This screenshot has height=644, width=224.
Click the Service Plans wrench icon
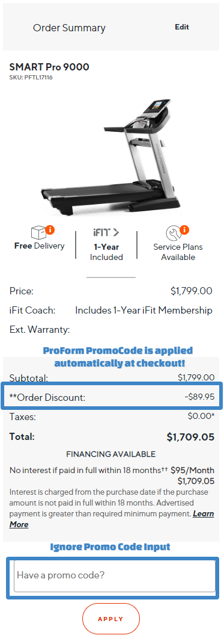pyautogui.click(x=173, y=234)
